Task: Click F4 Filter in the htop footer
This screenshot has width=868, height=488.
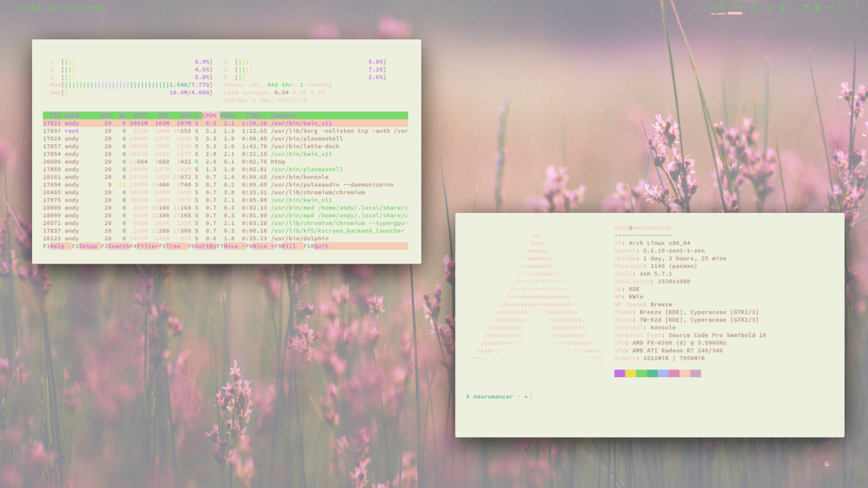Action: pos(145,246)
